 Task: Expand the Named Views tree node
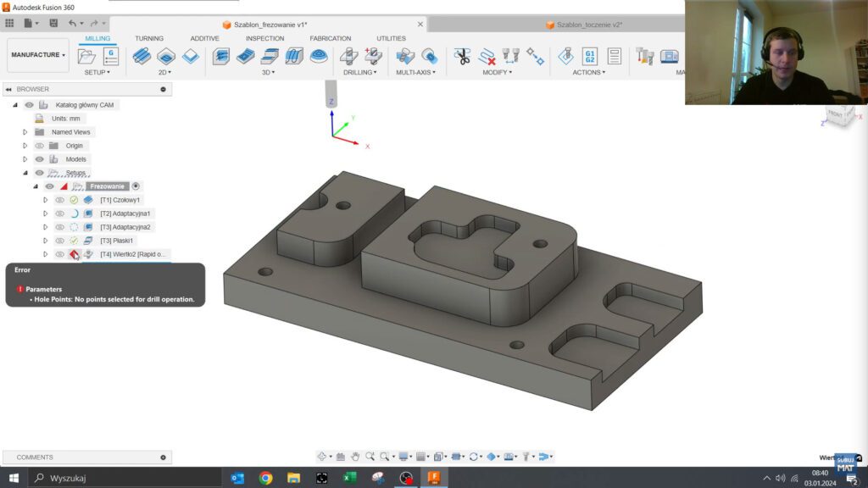click(x=23, y=131)
